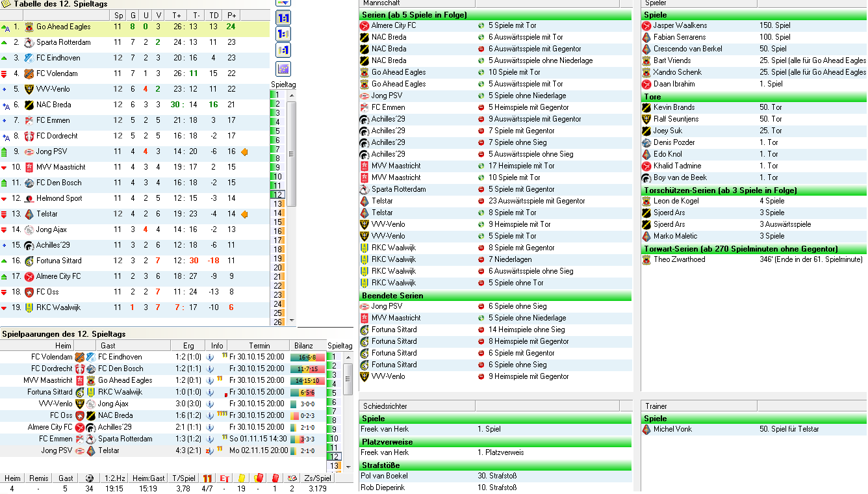Click the Go Ahead Eagles crest in the league table
This screenshot has width=868, height=494.
29,27
